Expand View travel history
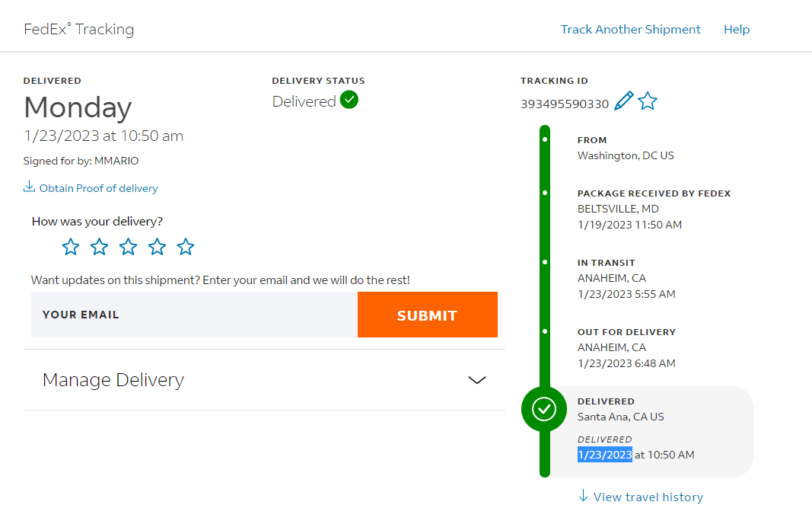The image size is (812, 521). click(641, 497)
